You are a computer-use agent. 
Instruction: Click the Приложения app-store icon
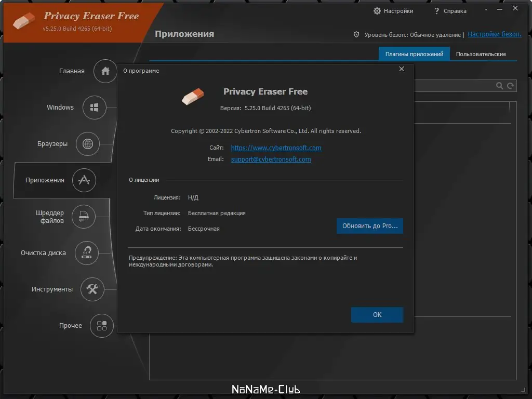[84, 180]
